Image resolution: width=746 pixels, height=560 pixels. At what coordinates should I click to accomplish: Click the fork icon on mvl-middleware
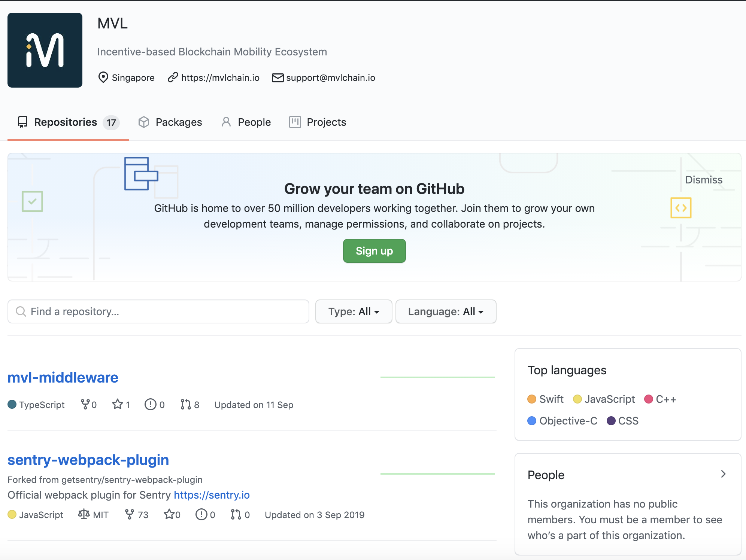point(85,404)
